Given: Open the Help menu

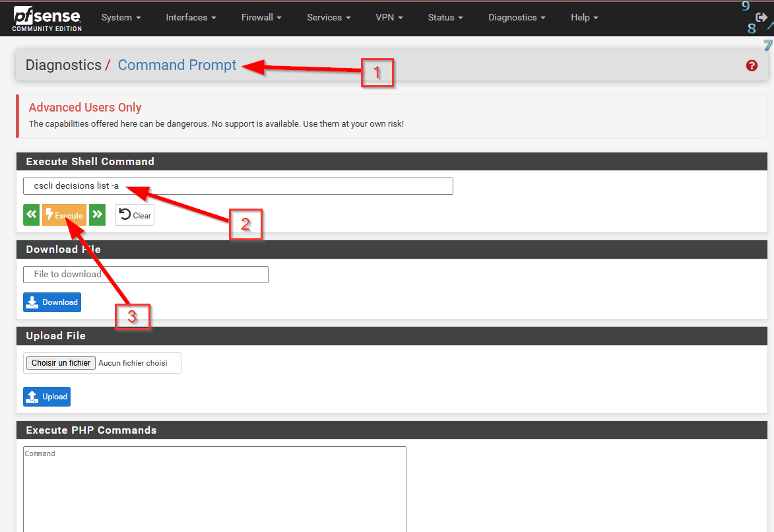Looking at the screenshot, I should point(584,18).
